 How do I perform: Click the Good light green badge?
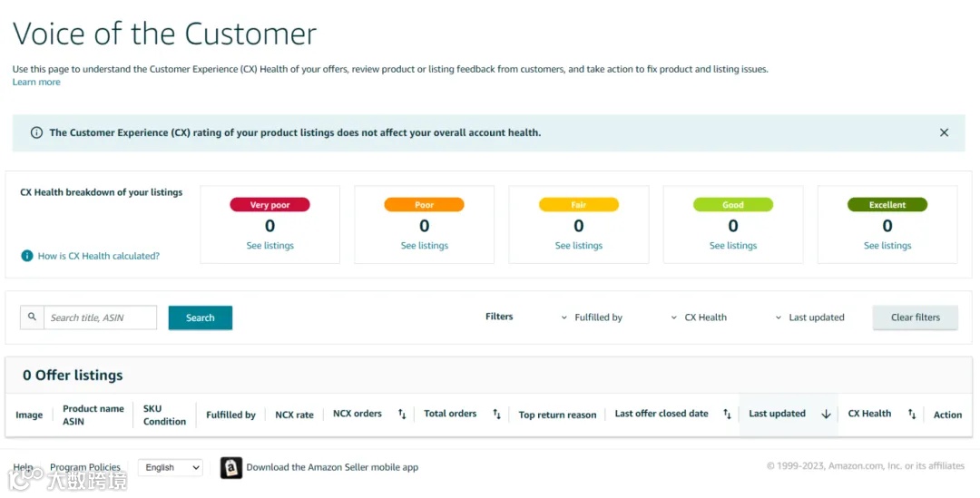coord(733,204)
